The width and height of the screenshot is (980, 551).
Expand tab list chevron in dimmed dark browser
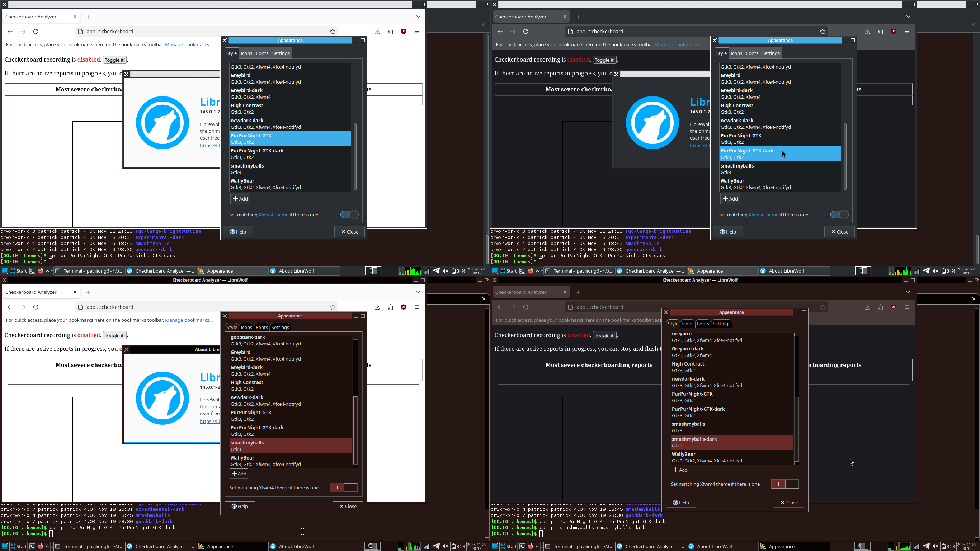pos(908,292)
